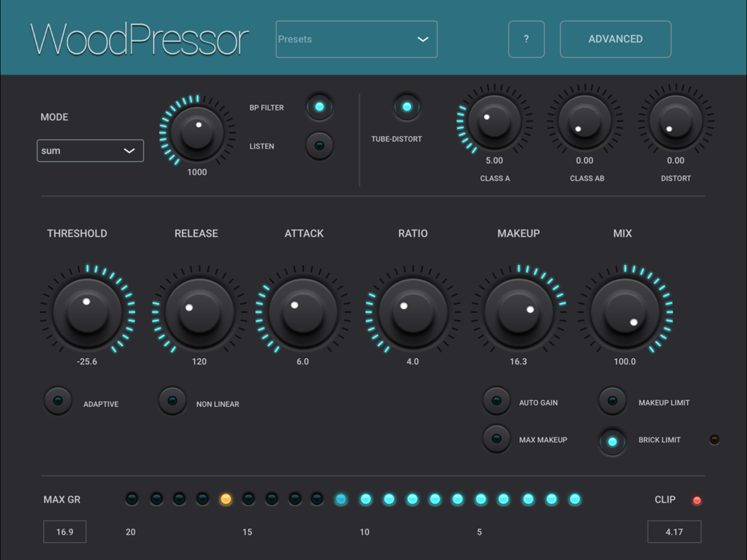The height and width of the screenshot is (560, 747).
Task: Click the RATIO knob
Action: (413, 313)
